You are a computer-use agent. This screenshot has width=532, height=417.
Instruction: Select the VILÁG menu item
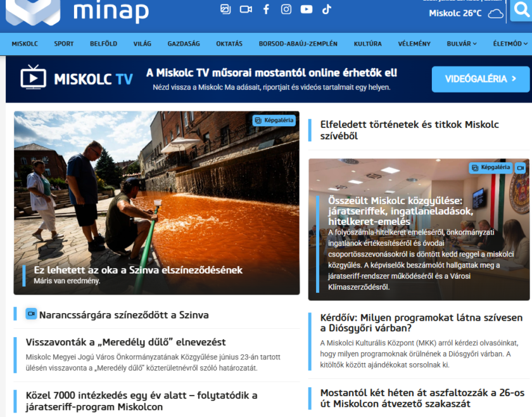click(142, 44)
